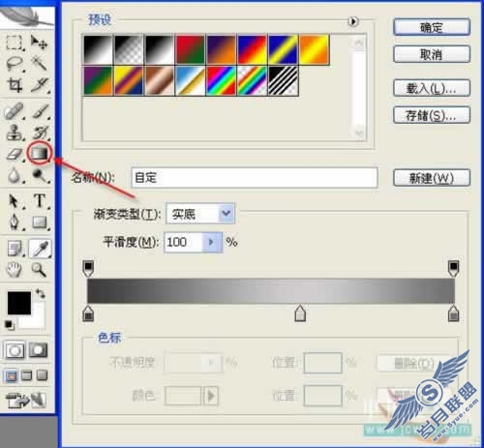Viewport: 484px width, 448px height.
Task: Select the Eyedropper tool
Action: pos(40,249)
